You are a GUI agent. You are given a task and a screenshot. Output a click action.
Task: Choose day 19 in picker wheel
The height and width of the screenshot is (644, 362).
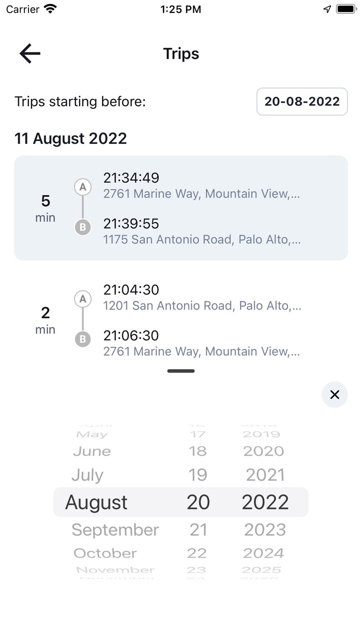(x=198, y=475)
